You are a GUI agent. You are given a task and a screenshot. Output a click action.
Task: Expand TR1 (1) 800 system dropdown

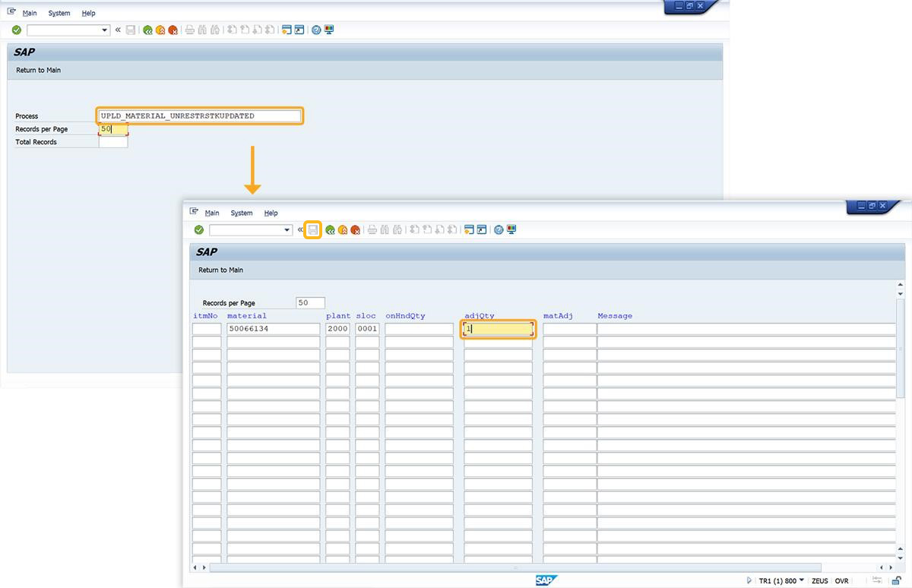802,580
